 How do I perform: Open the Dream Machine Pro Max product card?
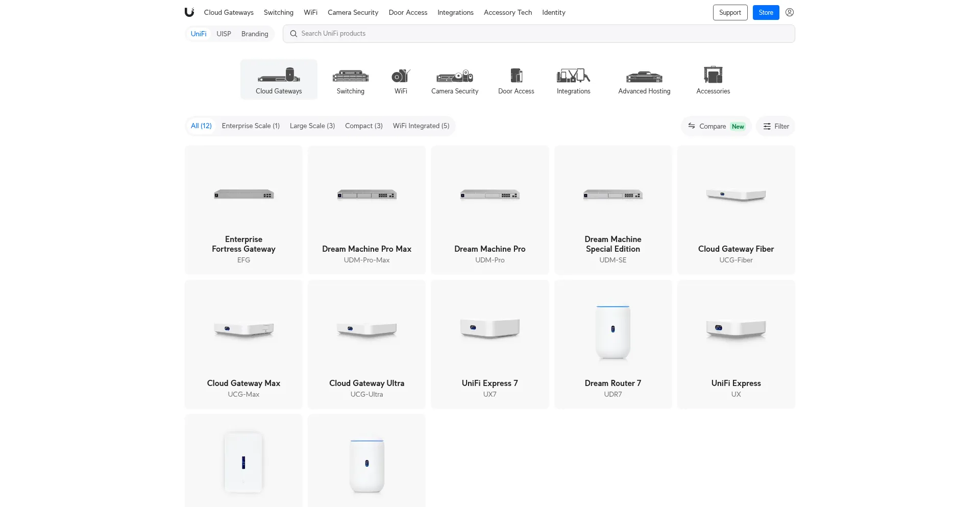[x=366, y=210]
